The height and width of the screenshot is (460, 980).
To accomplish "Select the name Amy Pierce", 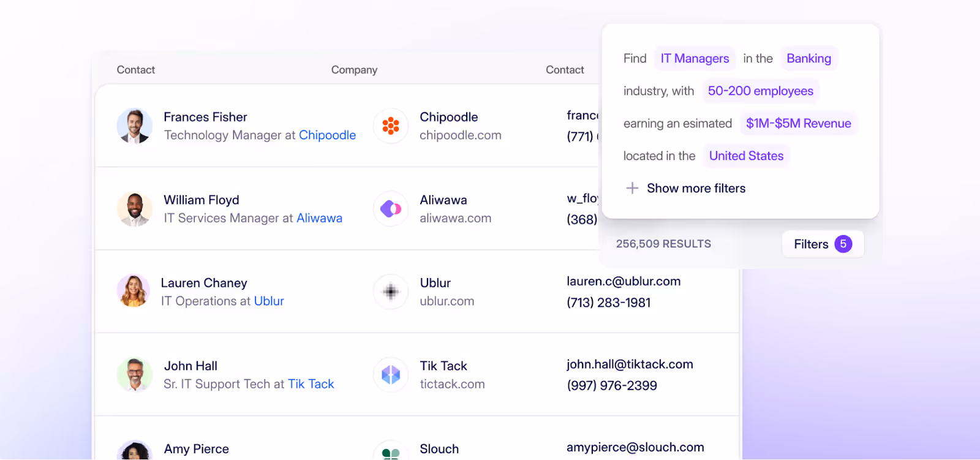I will pos(197,449).
